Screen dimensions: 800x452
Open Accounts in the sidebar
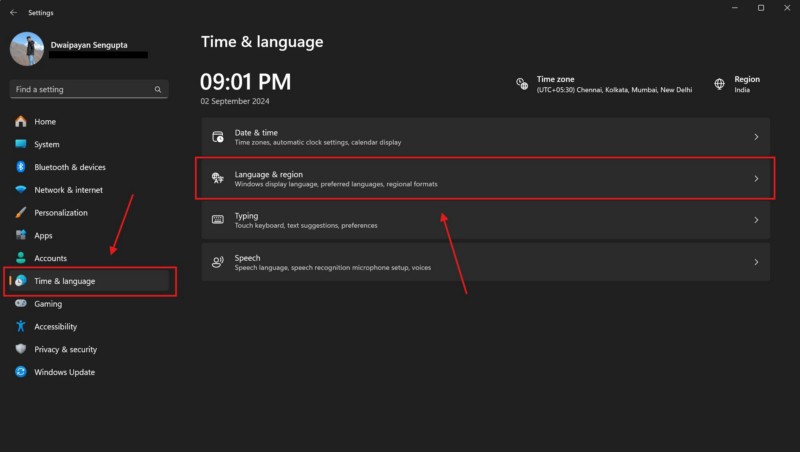pos(50,258)
